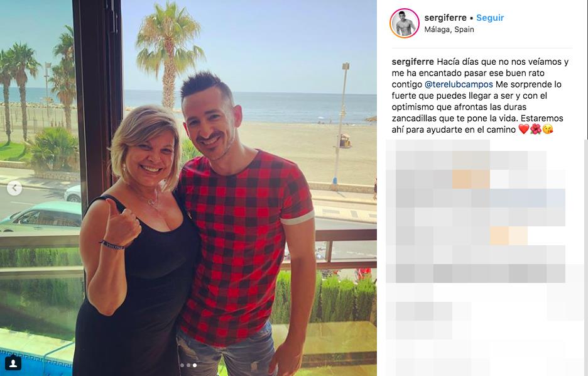Click the previous photo arrow on the image
The height and width of the screenshot is (376, 588).
[x=14, y=187]
